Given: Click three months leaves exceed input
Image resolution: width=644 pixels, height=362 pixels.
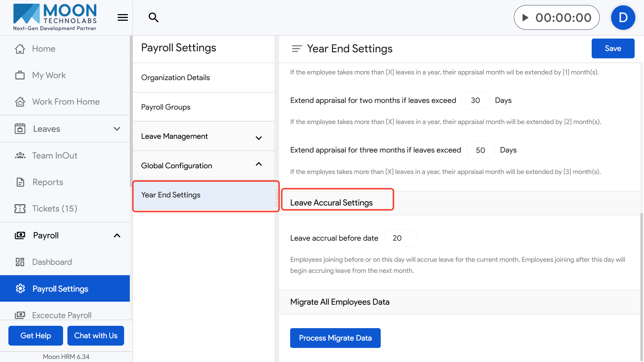Looking at the screenshot, I should (480, 150).
